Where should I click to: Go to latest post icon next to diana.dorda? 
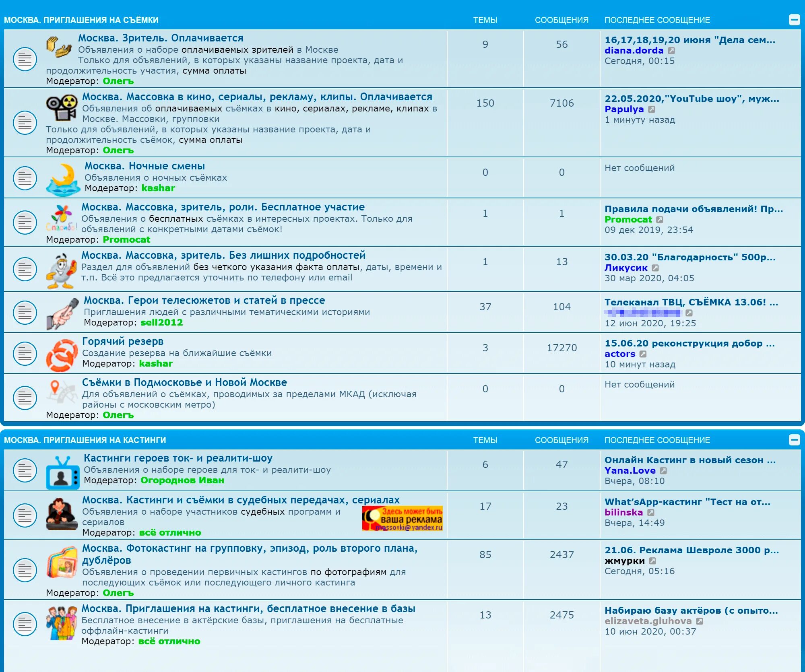coord(671,51)
